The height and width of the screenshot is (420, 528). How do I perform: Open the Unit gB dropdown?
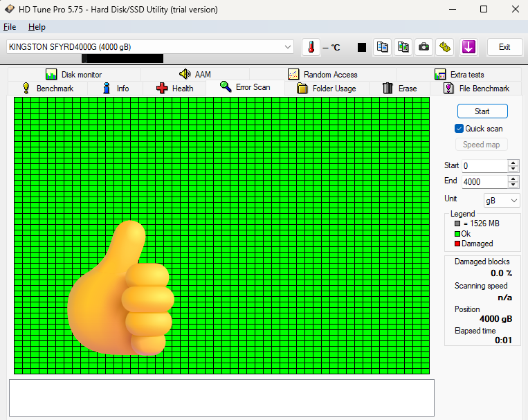point(502,200)
